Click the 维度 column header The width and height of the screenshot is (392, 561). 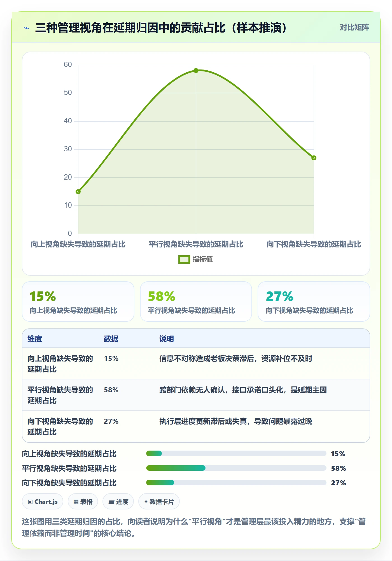pos(35,339)
